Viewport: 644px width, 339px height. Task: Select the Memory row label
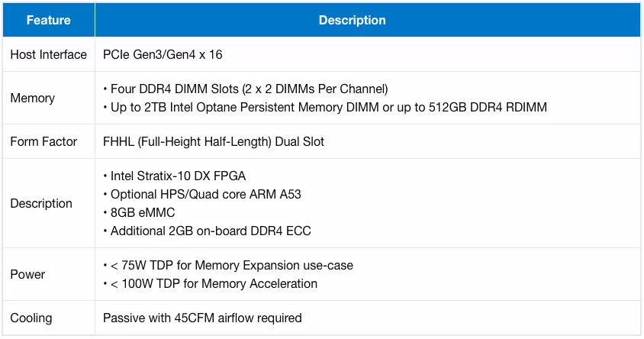[33, 98]
